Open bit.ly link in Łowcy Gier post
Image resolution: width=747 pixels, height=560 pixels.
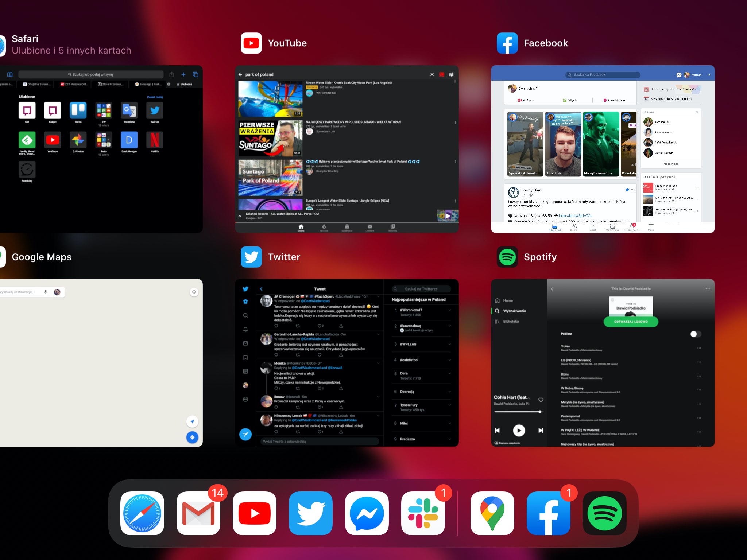[576, 216]
